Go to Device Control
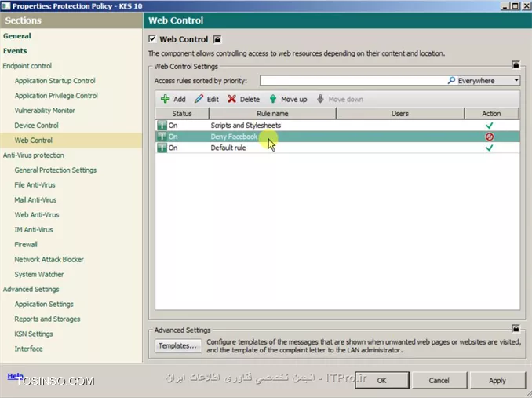The height and width of the screenshot is (398, 532). point(36,126)
